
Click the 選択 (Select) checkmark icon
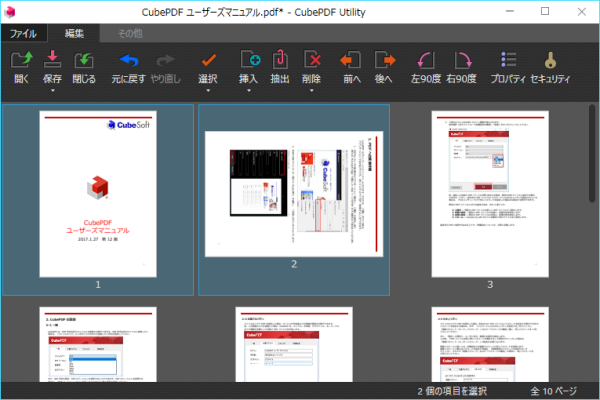click(209, 60)
